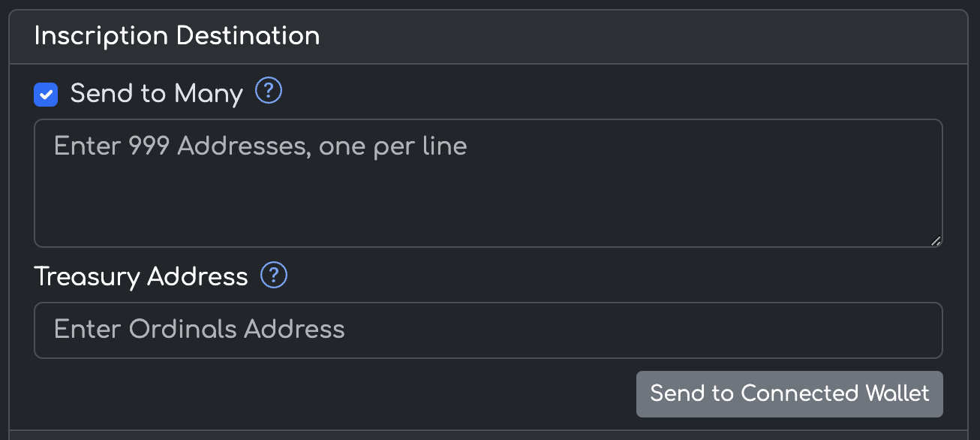980x440 pixels.
Task: Click the Send to Many label text
Action: (156, 95)
